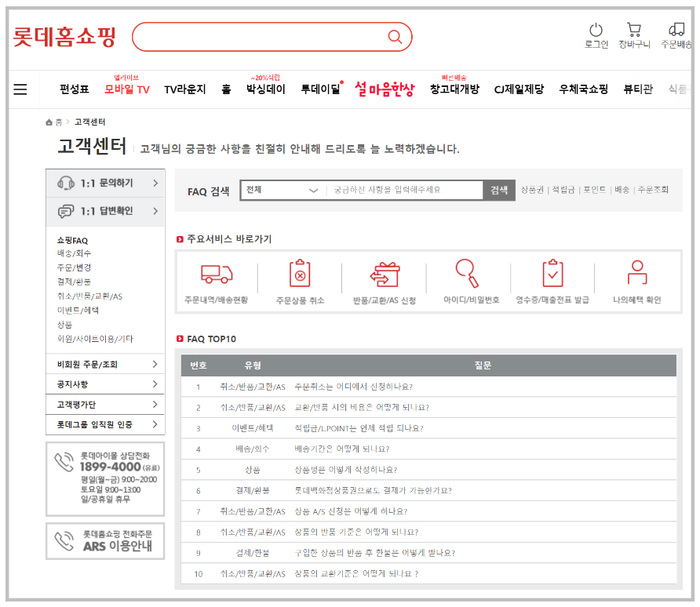Select 회원/사이트이용/기타 in the 쇼핑FAQ list
The width and height of the screenshot is (700, 607).
[95, 339]
